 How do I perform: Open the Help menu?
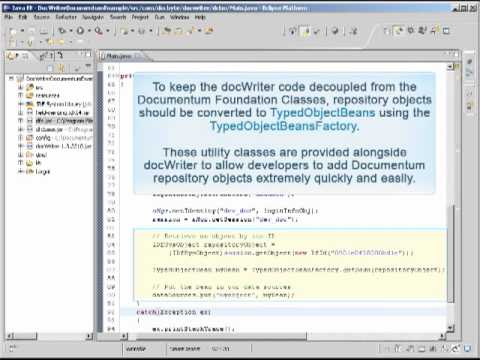(x=200, y=17)
